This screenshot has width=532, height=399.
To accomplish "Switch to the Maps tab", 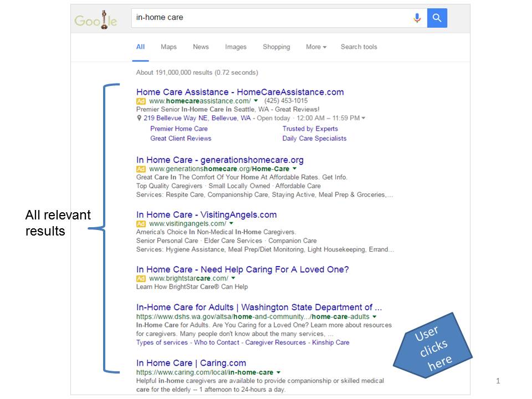I will (x=168, y=47).
